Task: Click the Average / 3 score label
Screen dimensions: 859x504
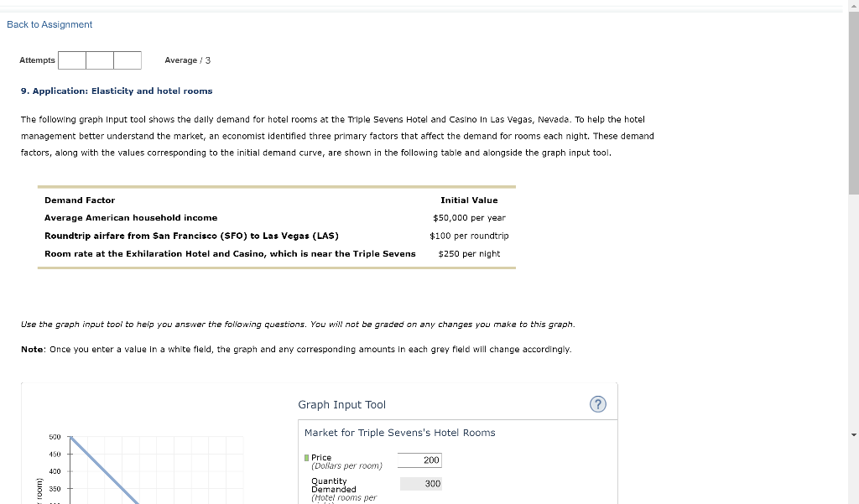Action: (186, 60)
